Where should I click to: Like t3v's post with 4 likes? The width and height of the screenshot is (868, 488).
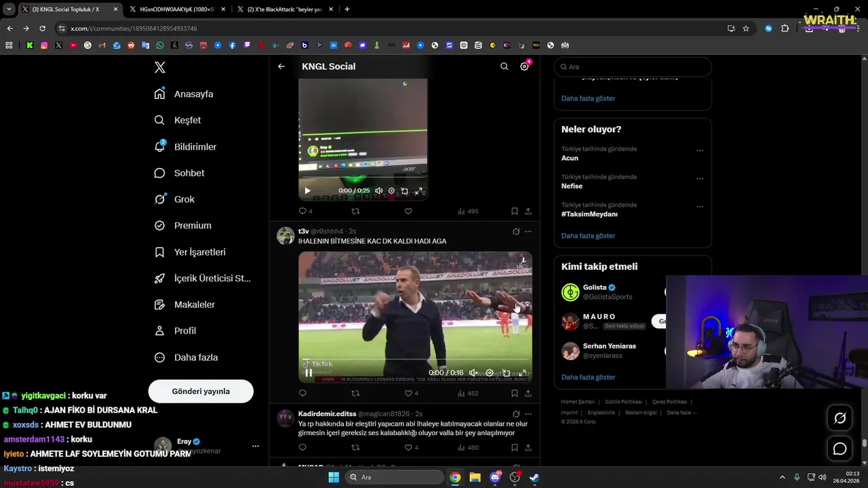click(x=411, y=393)
